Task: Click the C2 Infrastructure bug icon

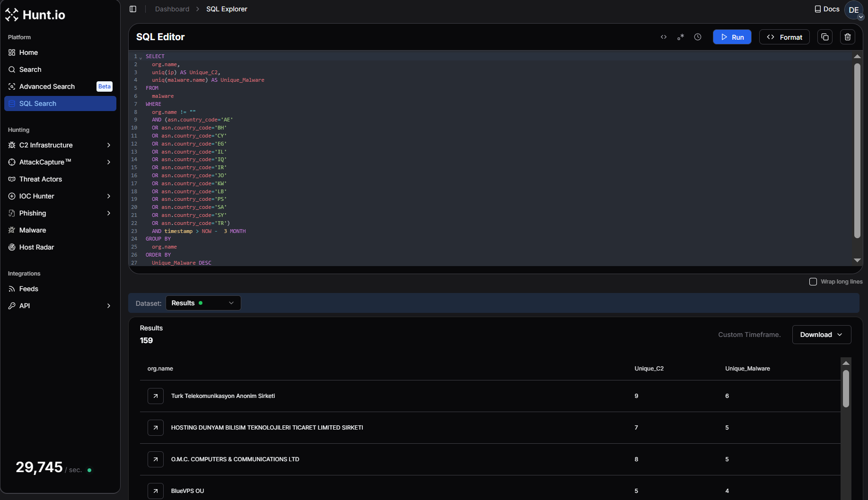Action: coord(12,145)
